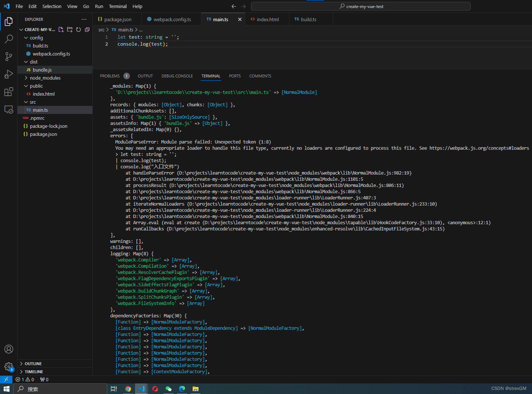The width and height of the screenshot is (532, 394).
Task: Open bundle.js in the Explorer
Action: (55, 70)
